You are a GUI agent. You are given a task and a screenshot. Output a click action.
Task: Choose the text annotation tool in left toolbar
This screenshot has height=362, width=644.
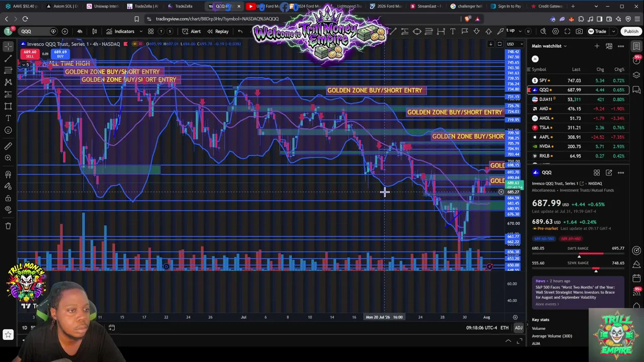(8, 118)
